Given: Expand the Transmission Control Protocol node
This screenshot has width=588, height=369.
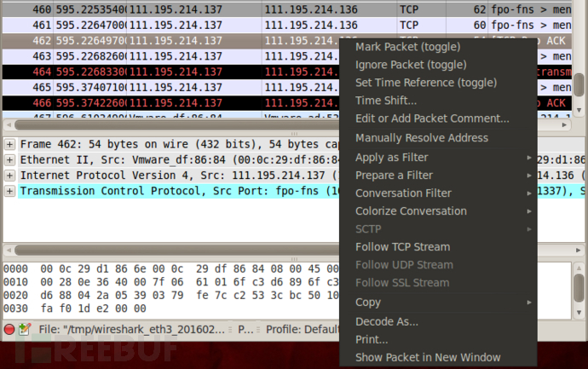Looking at the screenshot, I should tap(9, 190).
